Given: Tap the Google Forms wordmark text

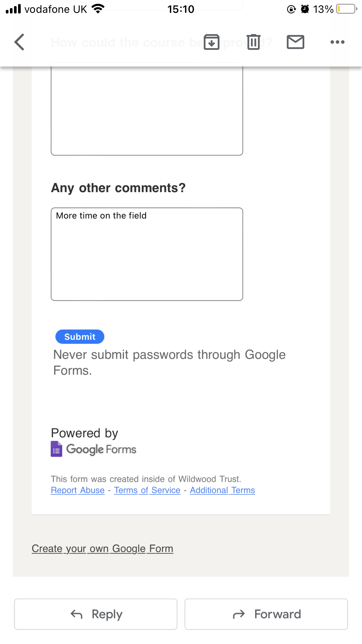Looking at the screenshot, I should tap(101, 449).
